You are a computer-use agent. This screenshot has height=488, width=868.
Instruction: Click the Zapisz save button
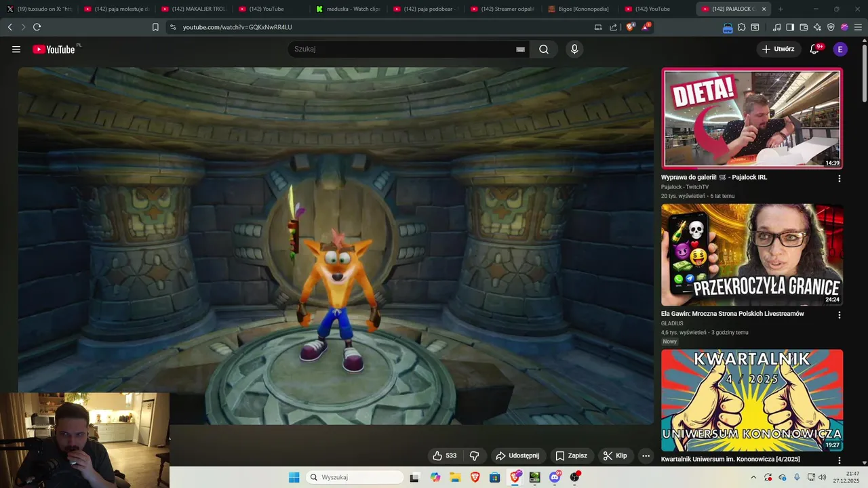coord(572,455)
